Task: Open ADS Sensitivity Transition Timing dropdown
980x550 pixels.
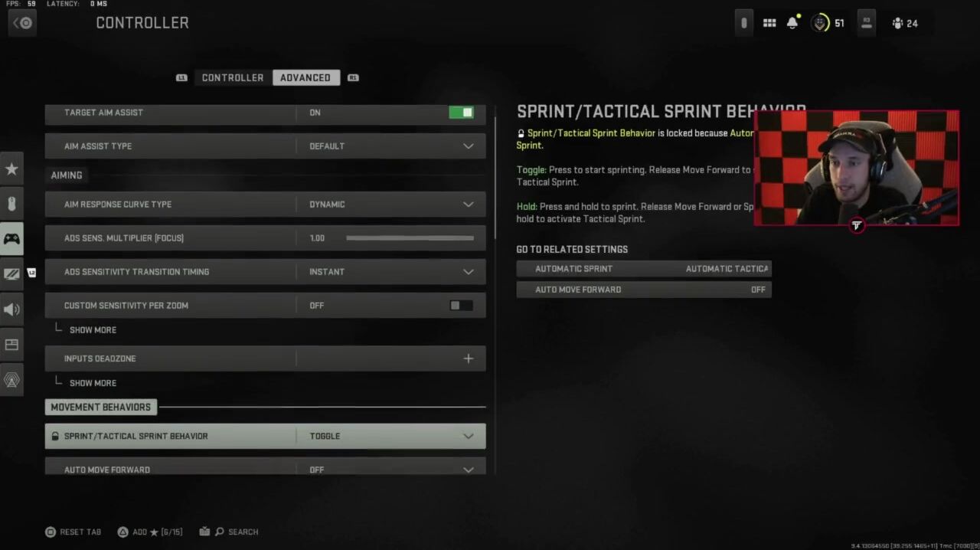Action: coord(265,272)
